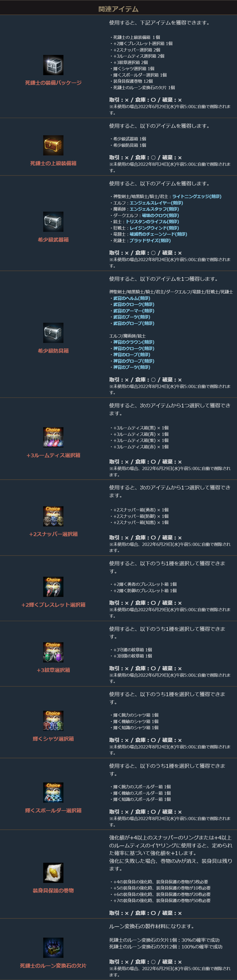Click the 輝くシャツ選択箱 icon
The image size is (237, 980).
click(53, 721)
